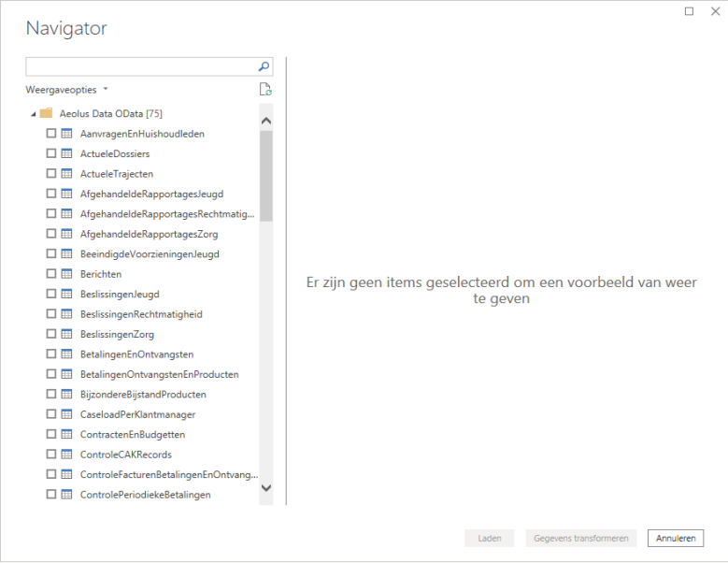The image size is (728, 563).
Task: Click table icon beside ControleCAKRecords
Action: click(x=67, y=455)
